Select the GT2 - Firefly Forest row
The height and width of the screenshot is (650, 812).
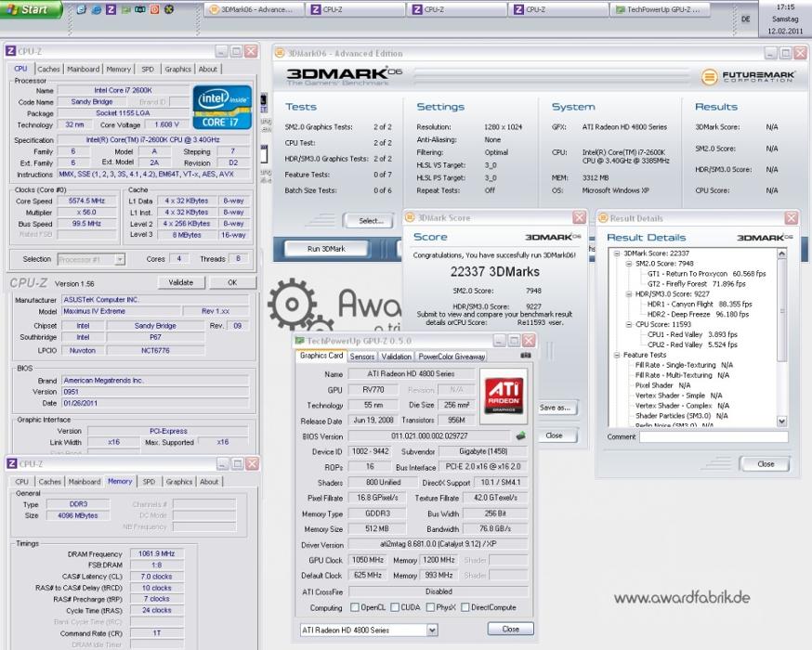696,284
